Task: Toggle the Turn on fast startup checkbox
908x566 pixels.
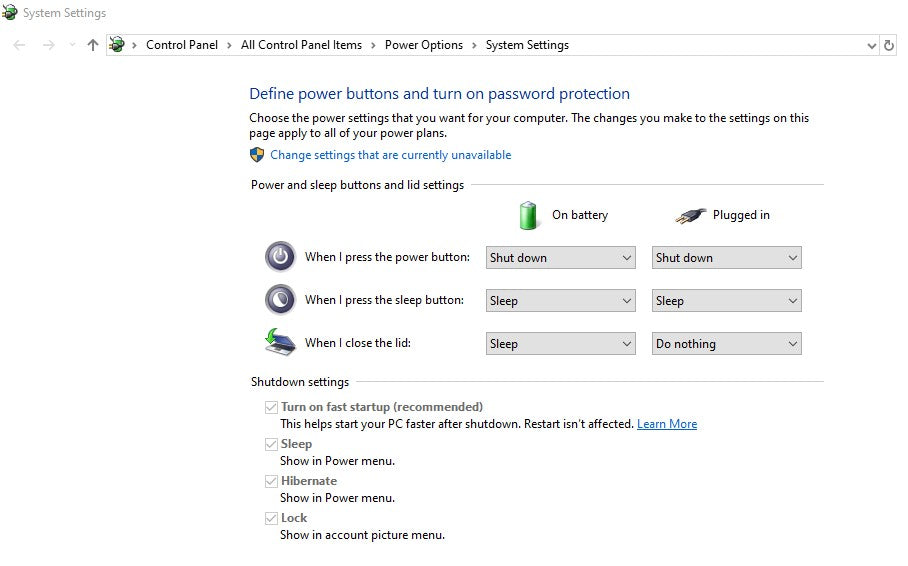Action: pyautogui.click(x=271, y=407)
